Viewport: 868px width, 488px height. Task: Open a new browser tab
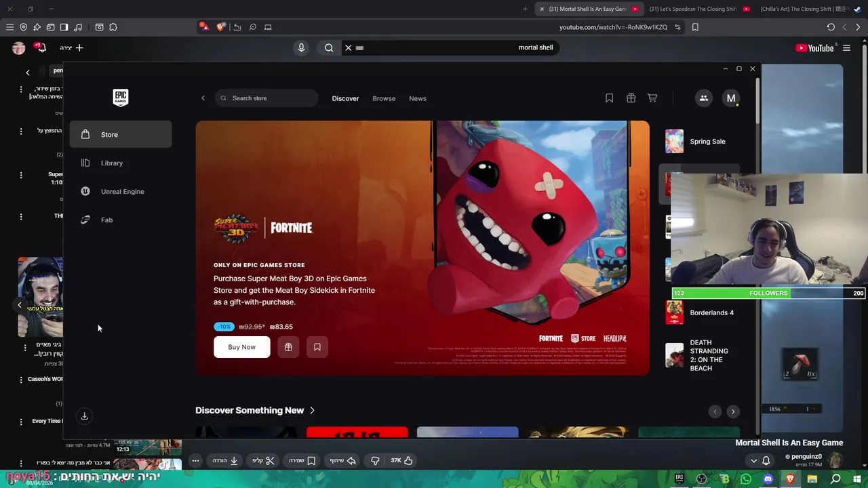(x=526, y=9)
